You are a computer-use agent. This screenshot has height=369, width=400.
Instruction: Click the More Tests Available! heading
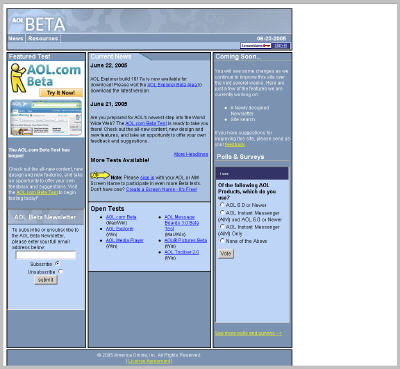pos(120,160)
